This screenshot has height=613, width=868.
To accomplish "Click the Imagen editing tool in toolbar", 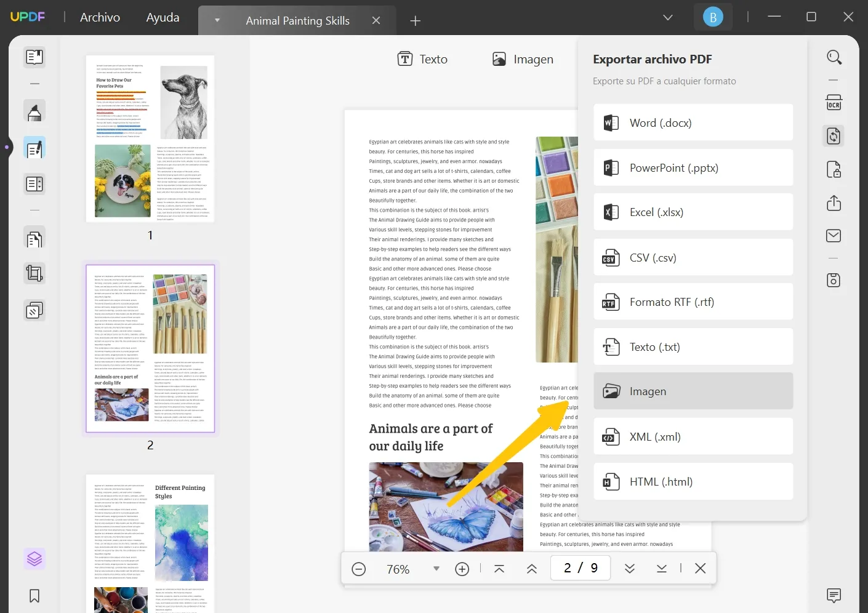I will click(x=523, y=59).
